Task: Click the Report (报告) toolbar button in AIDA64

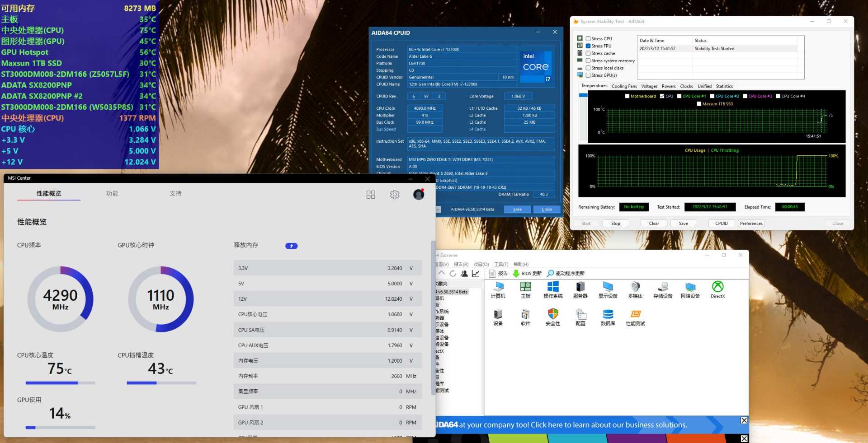Action: pyautogui.click(x=498, y=273)
